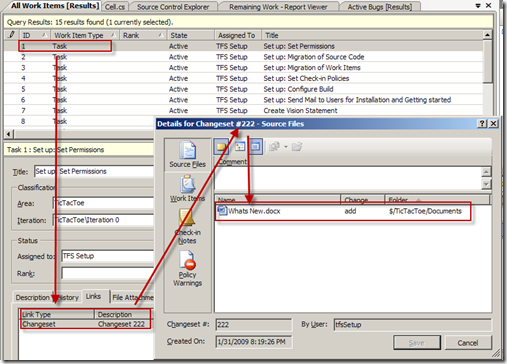Click the greyed compare toolbar icon with dropdown
This screenshot has width=507, height=364.
tap(275, 147)
